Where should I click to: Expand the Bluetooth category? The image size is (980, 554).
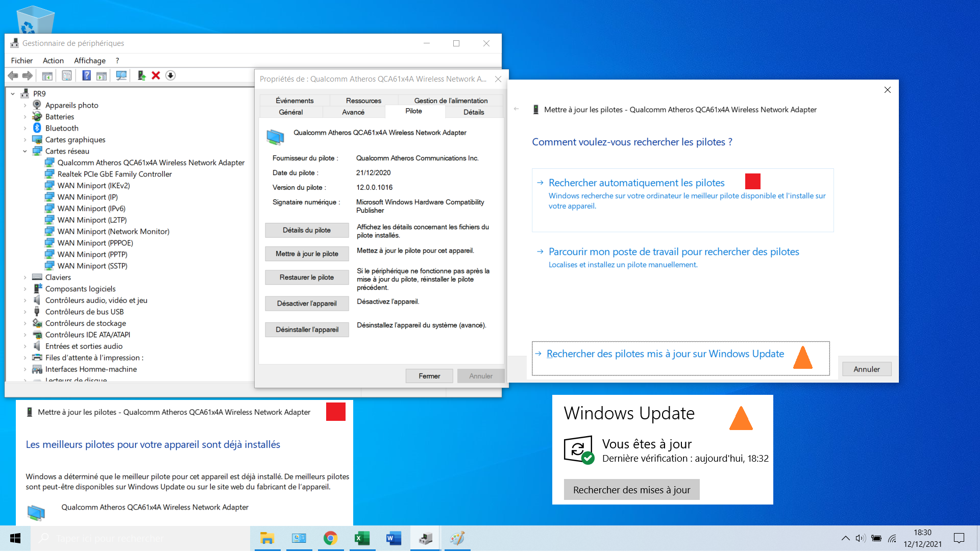pos(25,129)
